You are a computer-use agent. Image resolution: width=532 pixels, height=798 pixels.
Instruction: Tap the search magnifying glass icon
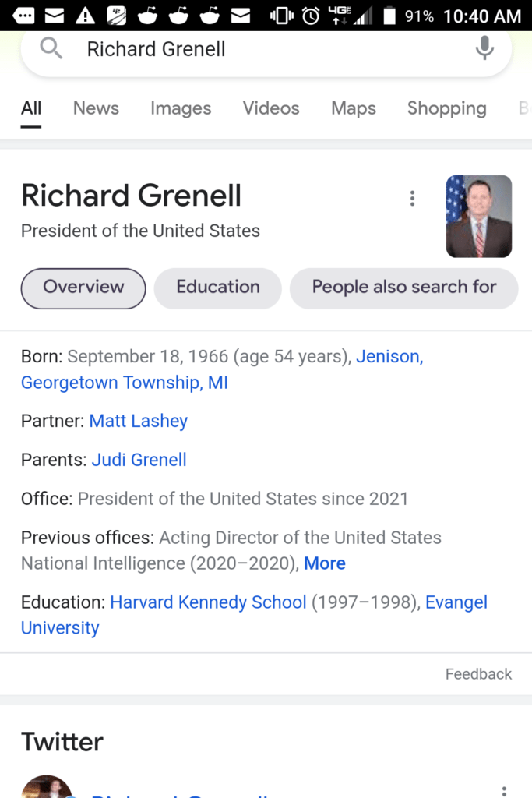click(51, 49)
